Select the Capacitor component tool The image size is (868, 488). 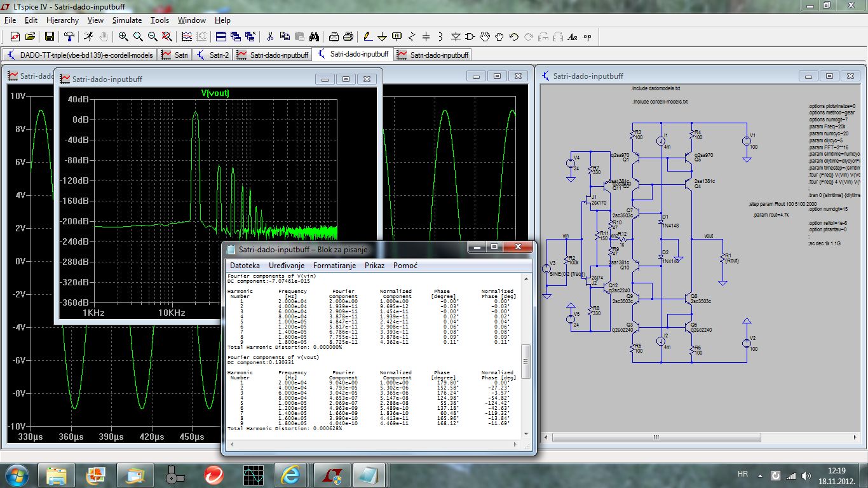(426, 36)
